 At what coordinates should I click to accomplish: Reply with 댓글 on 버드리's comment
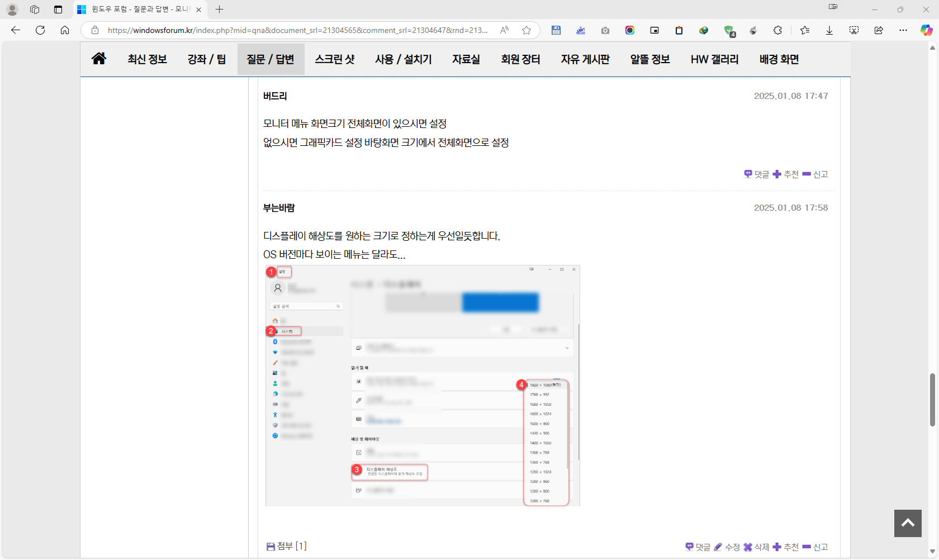[757, 174]
